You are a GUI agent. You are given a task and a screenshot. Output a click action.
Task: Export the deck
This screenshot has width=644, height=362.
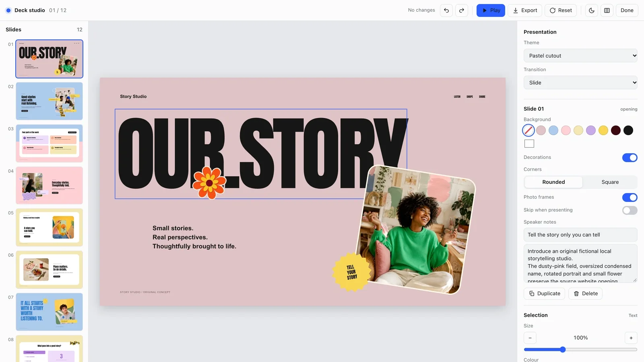525,10
